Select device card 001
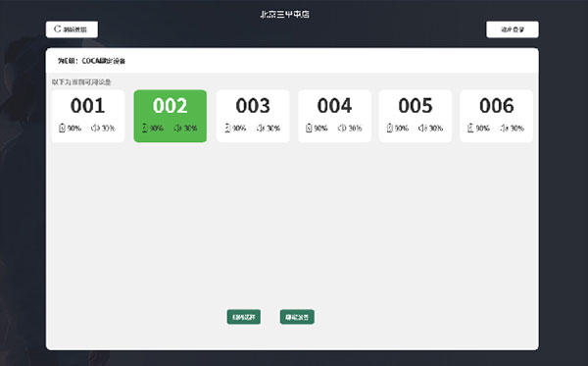The image size is (588, 366). click(x=88, y=116)
